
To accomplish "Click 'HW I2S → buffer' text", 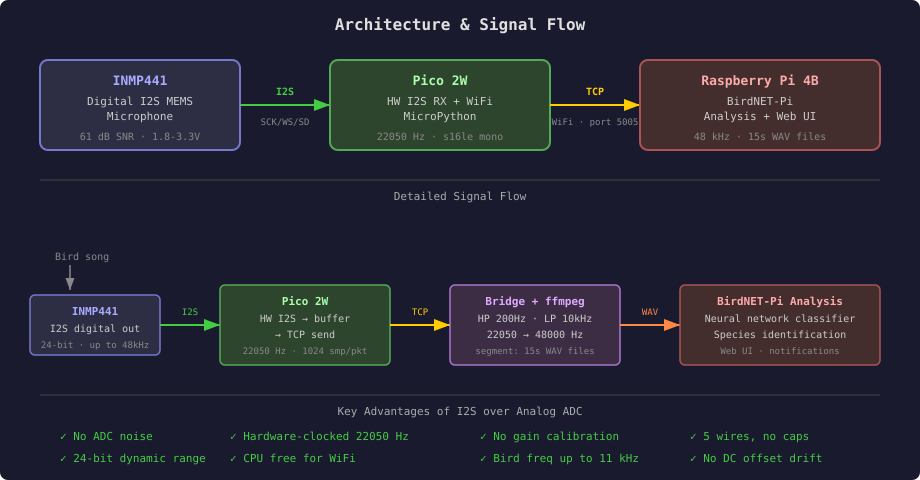I will 305,319.
